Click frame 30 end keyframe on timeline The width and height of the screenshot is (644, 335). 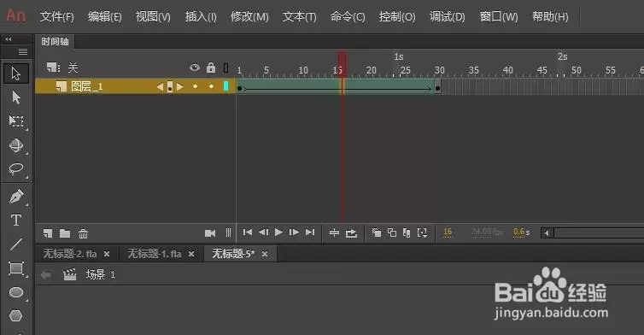[x=438, y=87]
